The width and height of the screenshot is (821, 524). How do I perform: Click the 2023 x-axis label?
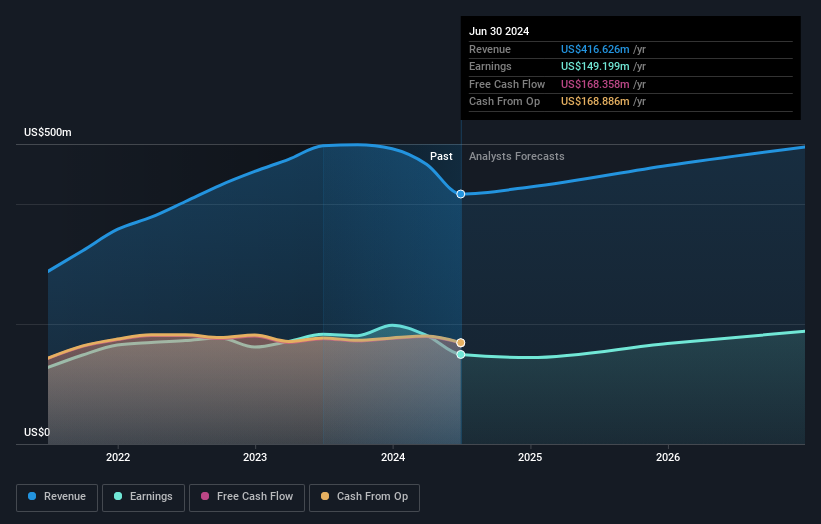point(255,457)
